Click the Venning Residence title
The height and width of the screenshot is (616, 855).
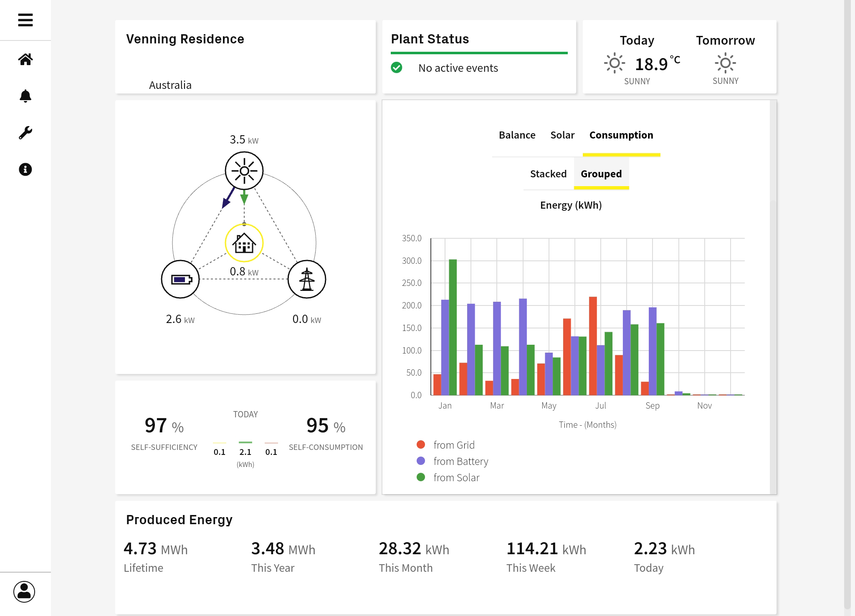pyautogui.click(x=185, y=39)
